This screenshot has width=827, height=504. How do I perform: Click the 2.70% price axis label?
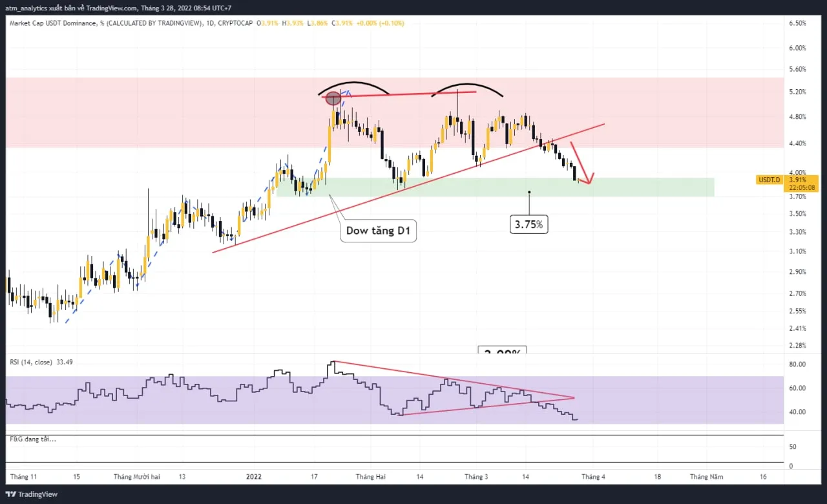pyautogui.click(x=797, y=293)
